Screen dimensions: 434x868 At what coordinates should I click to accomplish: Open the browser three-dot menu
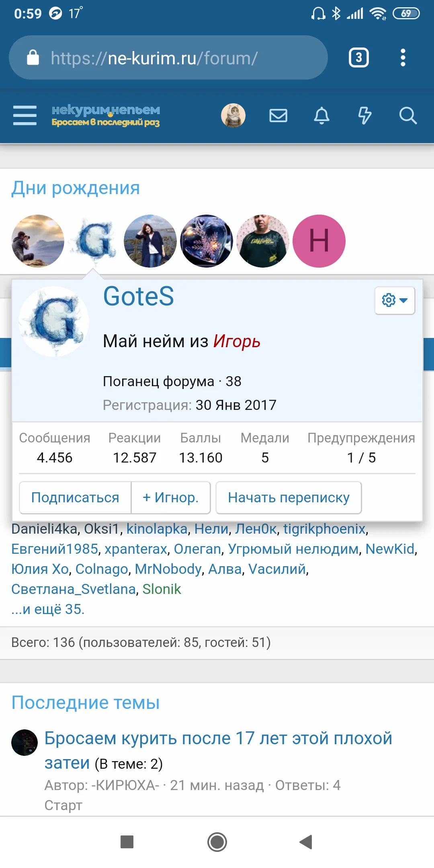[403, 57]
